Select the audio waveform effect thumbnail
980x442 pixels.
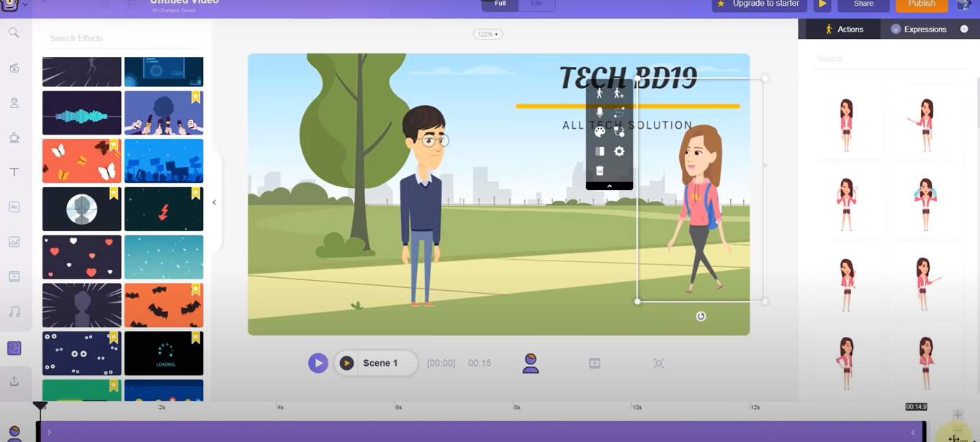[82, 113]
